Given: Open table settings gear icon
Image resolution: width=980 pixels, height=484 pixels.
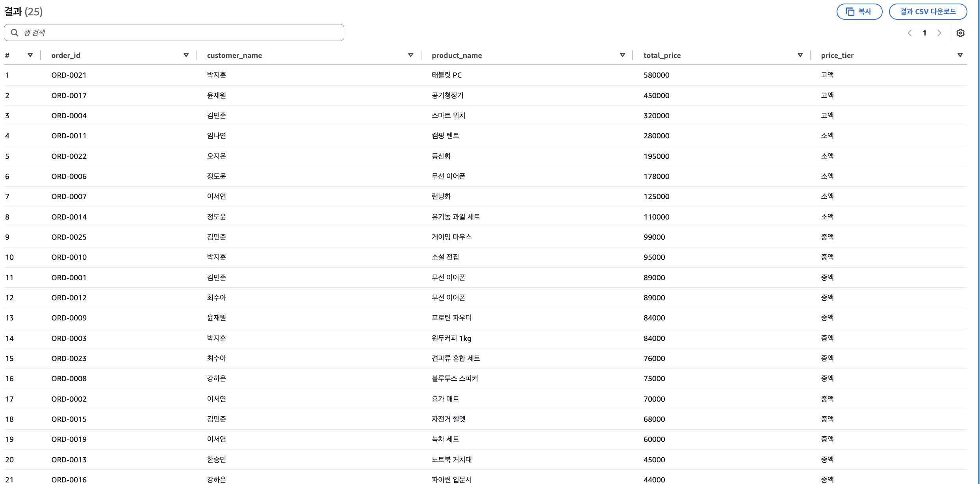Looking at the screenshot, I should [x=960, y=33].
